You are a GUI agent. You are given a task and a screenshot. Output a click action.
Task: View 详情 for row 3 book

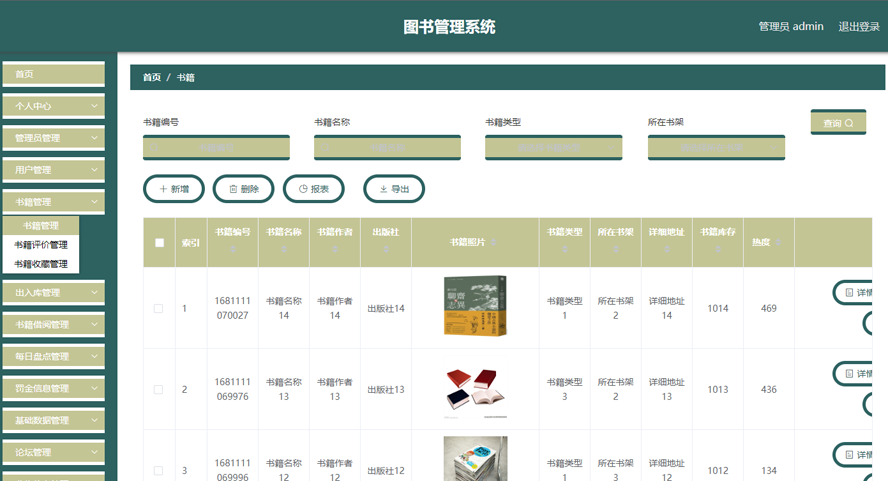(852, 454)
